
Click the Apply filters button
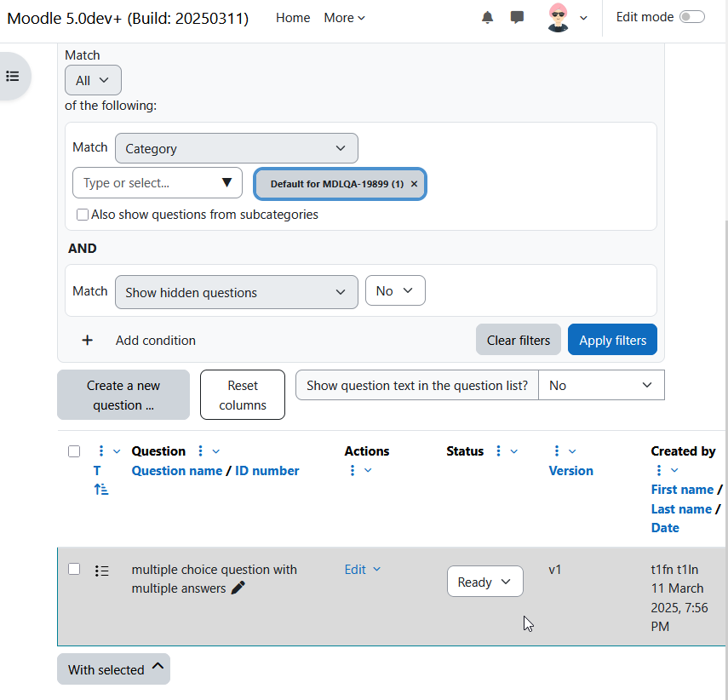coord(612,340)
